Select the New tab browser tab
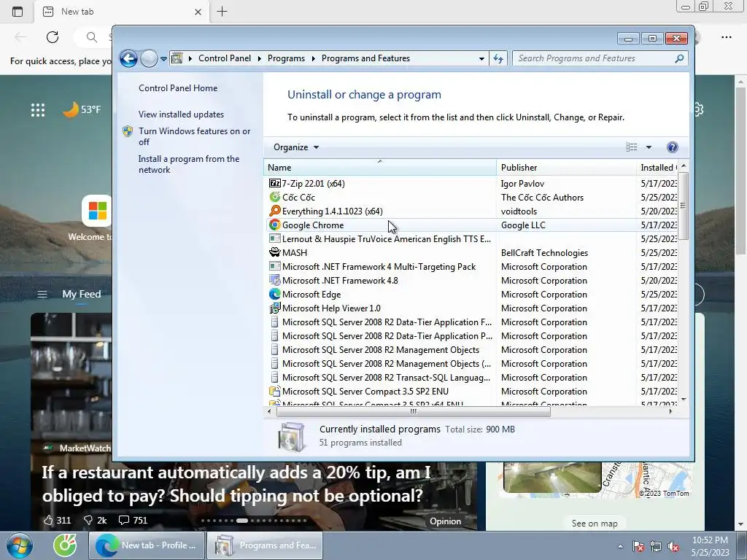 click(x=122, y=12)
